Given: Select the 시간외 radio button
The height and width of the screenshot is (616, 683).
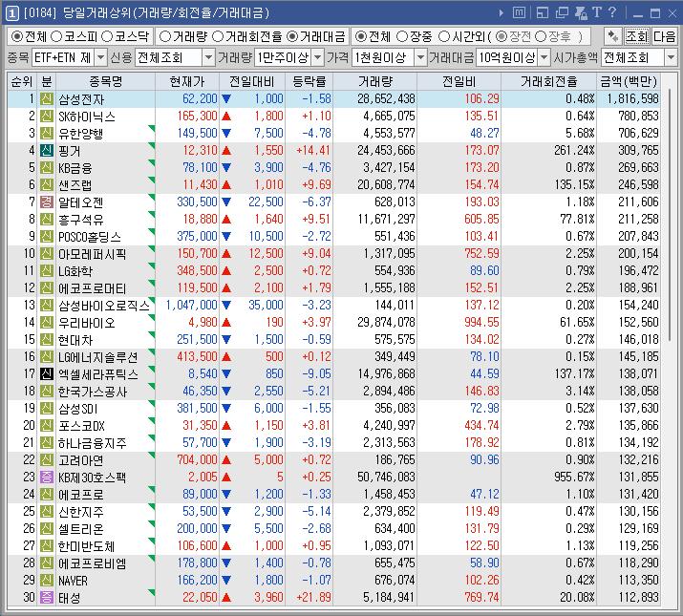Looking at the screenshot, I should pos(444,36).
